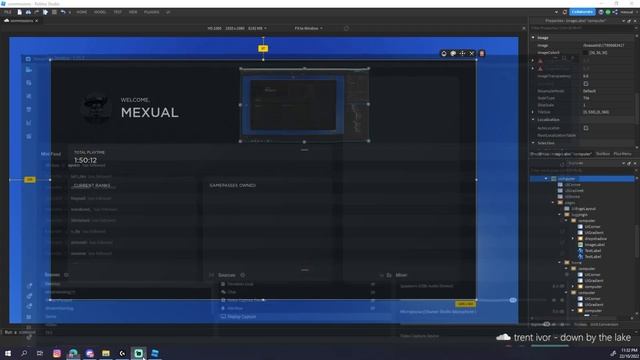640x360 pixels.
Task: Click the Collaborate button
Action: coord(582,12)
